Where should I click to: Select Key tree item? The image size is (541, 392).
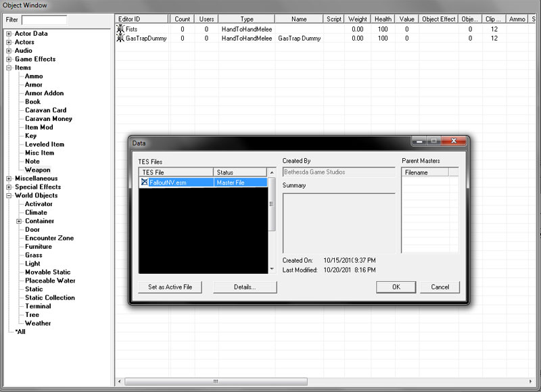pos(30,136)
